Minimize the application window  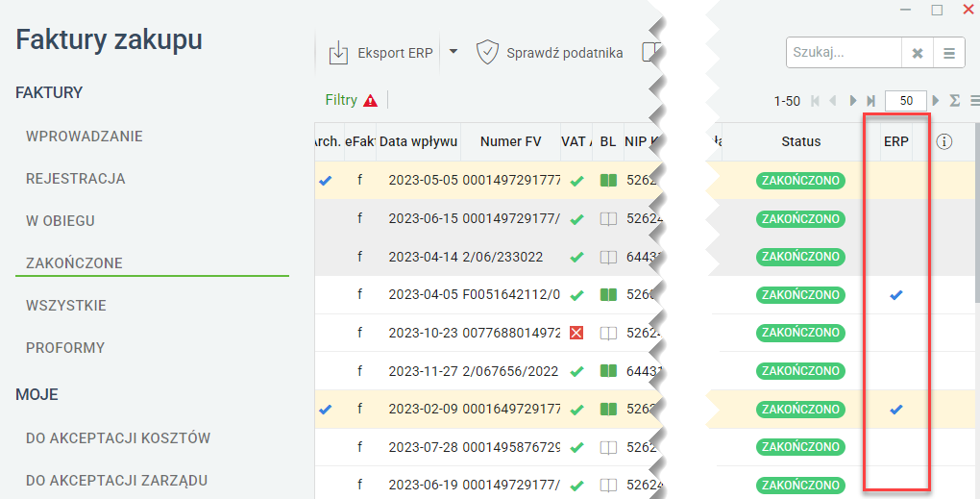(905, 10)
